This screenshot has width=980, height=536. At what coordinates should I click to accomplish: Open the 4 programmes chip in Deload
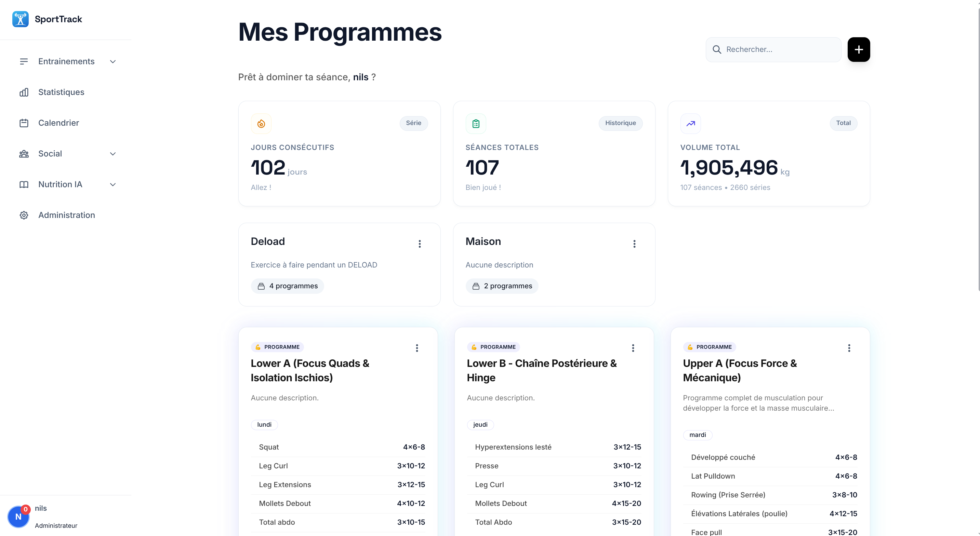[287, 286]
